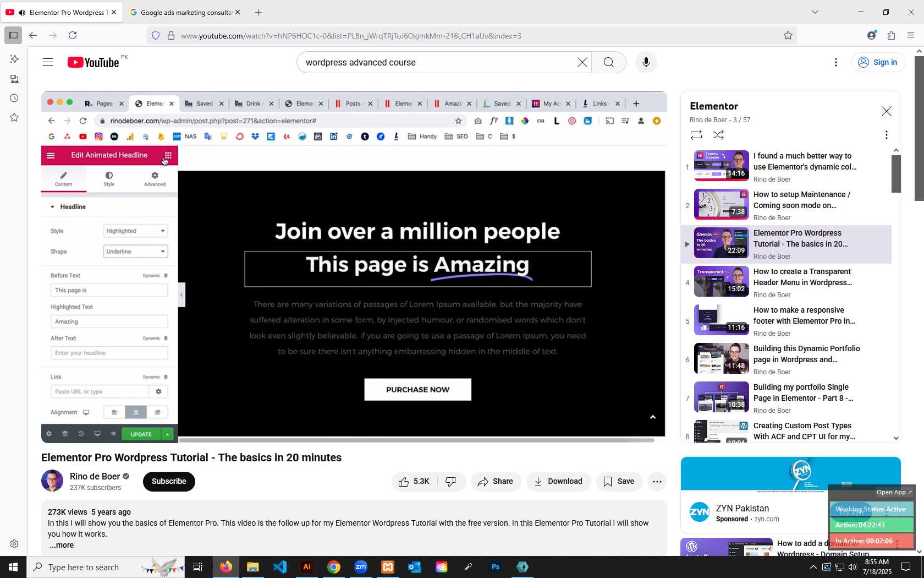Download the video

coord(558,482)
